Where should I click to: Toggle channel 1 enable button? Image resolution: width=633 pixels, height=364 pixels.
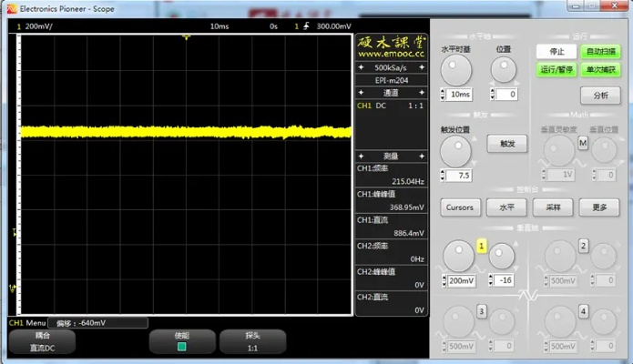(x=481, y=246)
